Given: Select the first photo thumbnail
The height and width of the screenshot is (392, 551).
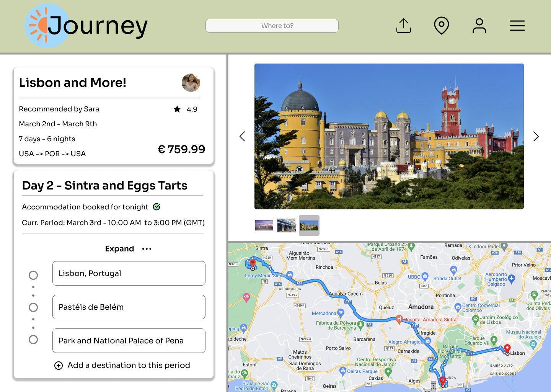Looking at the screenshot, I should tap(264, 225).
